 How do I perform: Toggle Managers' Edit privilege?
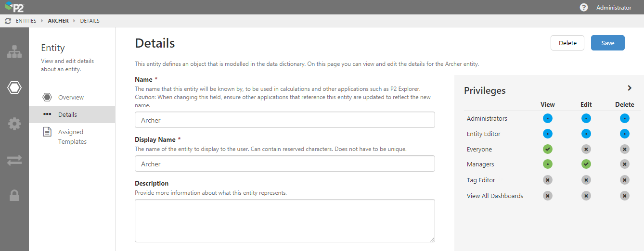586,164
